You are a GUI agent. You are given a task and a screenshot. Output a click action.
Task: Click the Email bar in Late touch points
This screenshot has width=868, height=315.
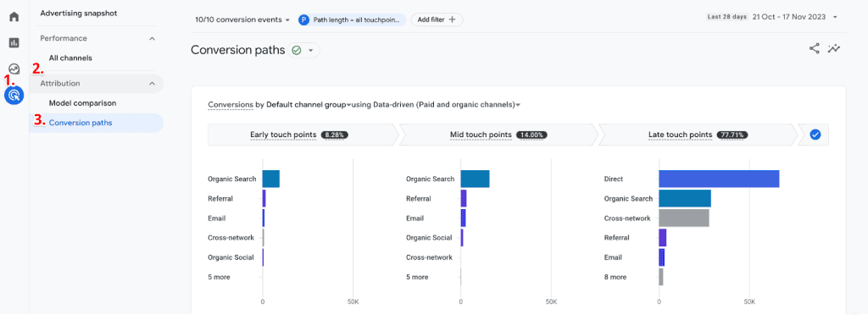point(661,257)
